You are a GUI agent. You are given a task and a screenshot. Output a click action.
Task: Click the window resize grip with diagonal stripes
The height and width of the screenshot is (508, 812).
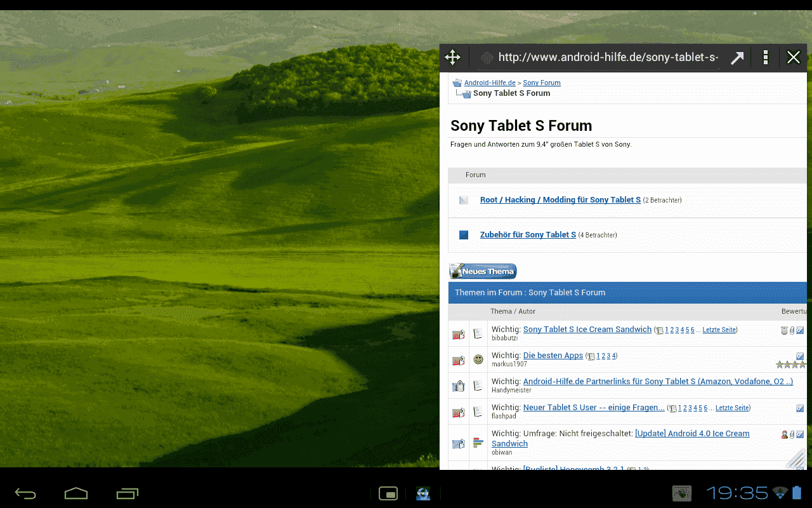click(x=796, y=458)
